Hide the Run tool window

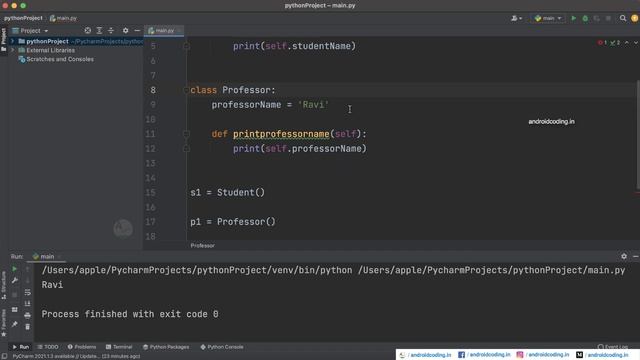[x=636, y=256]
